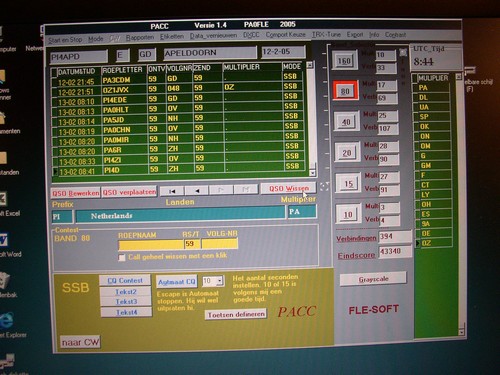
Task: Open the TRX-Tune menu
Action: click(326, 34)
